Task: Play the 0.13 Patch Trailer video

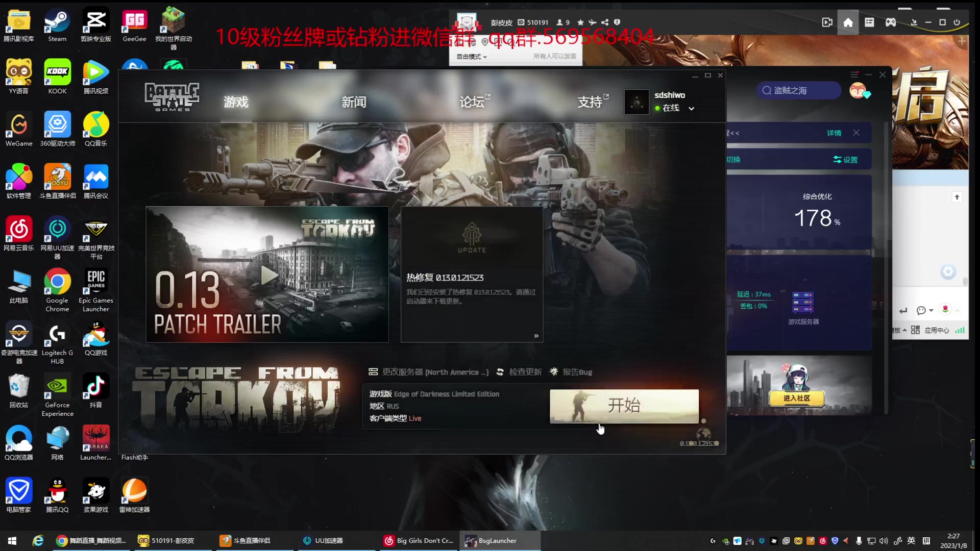Action: (x=269, y=275)
